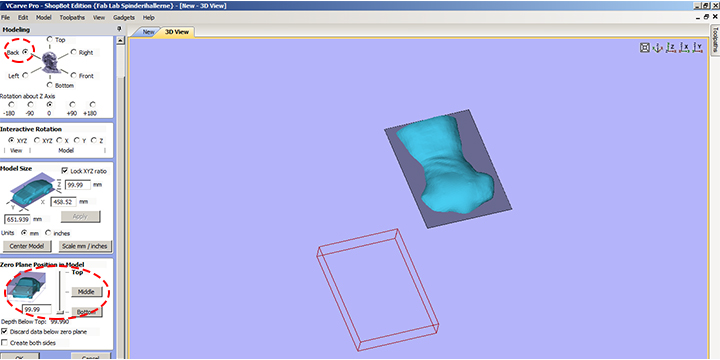The width and height of the screenshot is (720, 360).
Task: Select the Top orientation radio button
Action: pyautogui.click(x=50, y=39)
